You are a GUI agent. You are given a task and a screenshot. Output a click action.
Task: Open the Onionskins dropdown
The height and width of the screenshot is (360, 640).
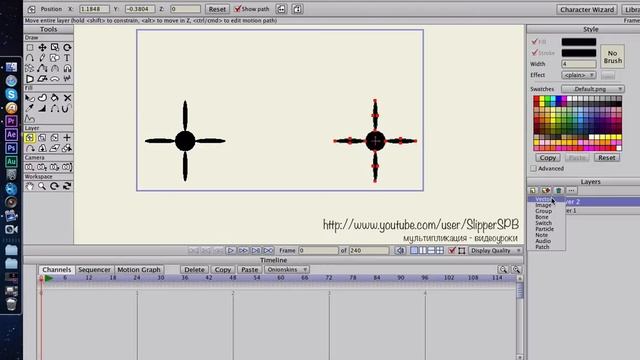point(287,269)
